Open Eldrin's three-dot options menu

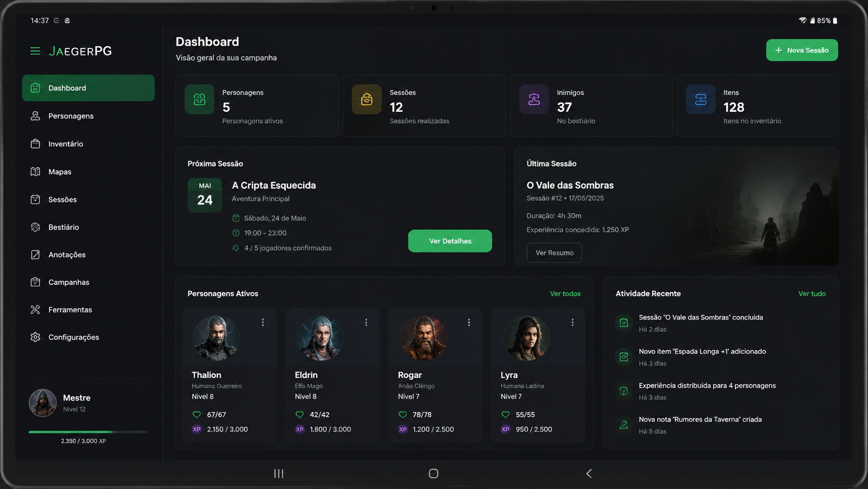[366, 323]
